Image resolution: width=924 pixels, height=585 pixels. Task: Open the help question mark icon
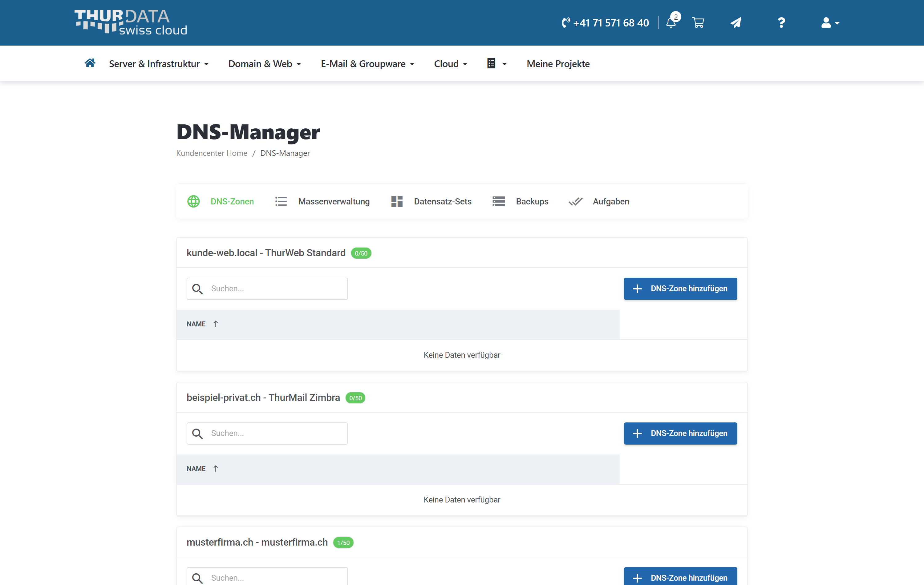coord(781,23)
